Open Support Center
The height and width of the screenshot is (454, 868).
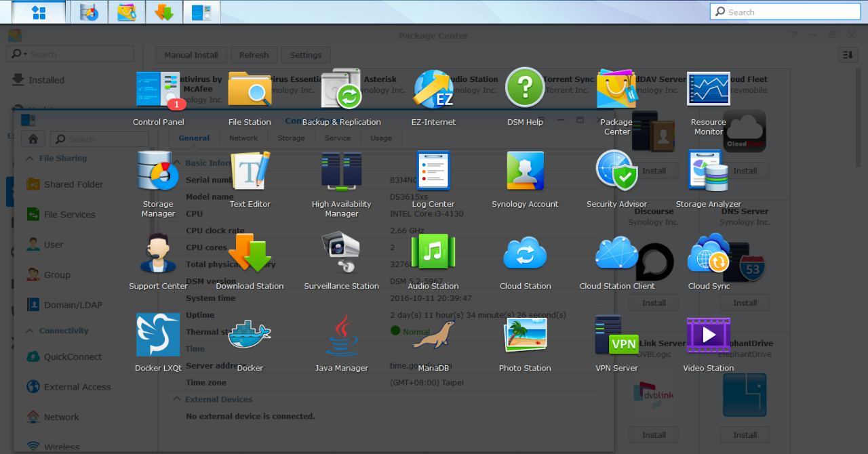pos(158,253)
